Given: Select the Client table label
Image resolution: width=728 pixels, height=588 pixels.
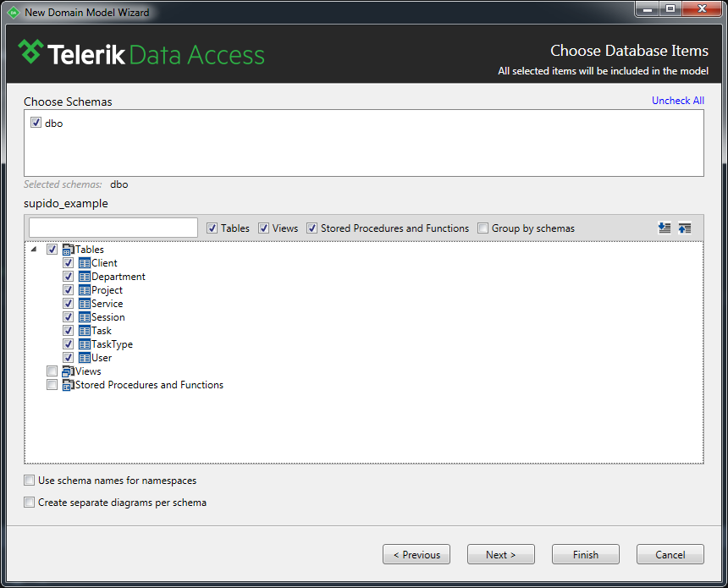Looking at the screenshot, I should click(x=104, y=263).
